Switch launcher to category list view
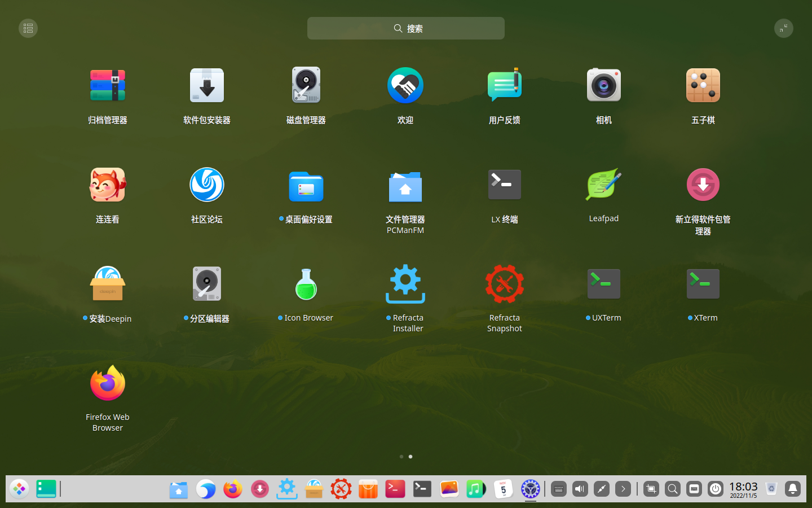812x508 pixels. click(28, 28)
